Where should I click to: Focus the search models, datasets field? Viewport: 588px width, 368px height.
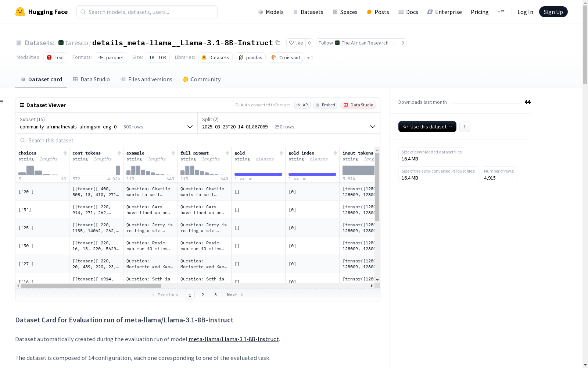147,12
